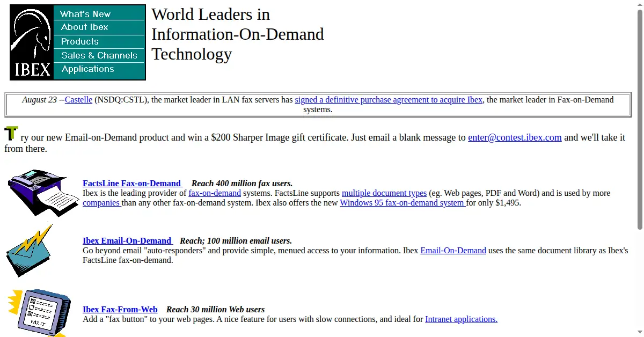Click the enter@contest.ibex.com email link
The height and width of the screenshot is (337, 644).
pyautogui.click(x=515, y=137)
